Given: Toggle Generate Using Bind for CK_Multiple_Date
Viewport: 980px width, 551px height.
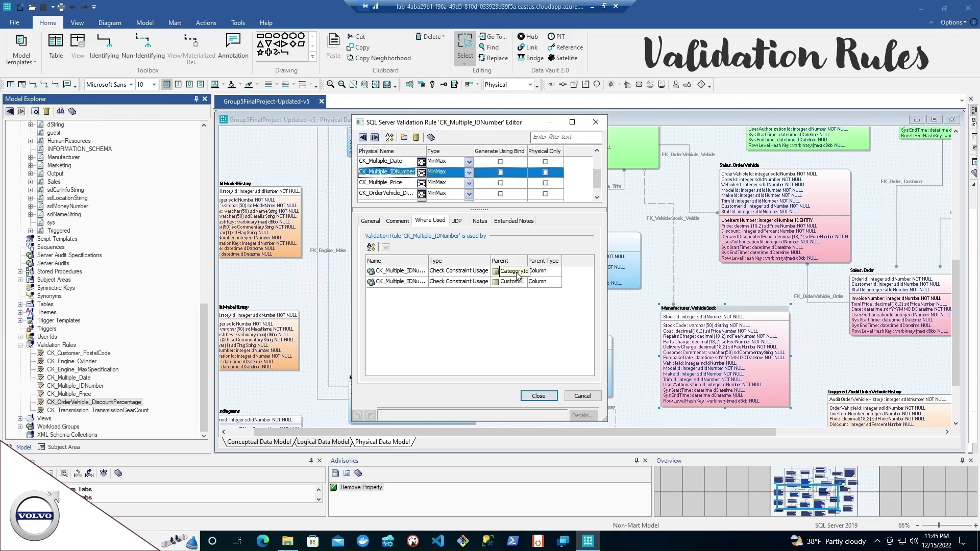Looking at the screenshot, I should click(500, 162).
